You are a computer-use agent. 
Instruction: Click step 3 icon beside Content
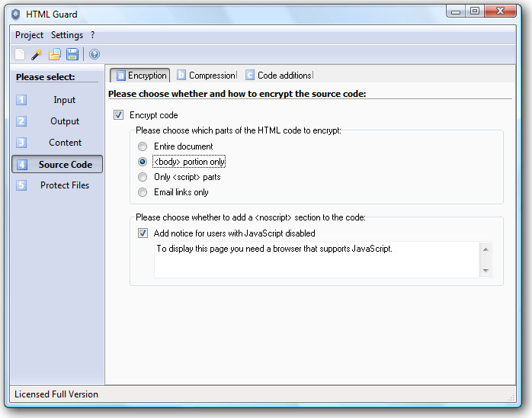21,143
